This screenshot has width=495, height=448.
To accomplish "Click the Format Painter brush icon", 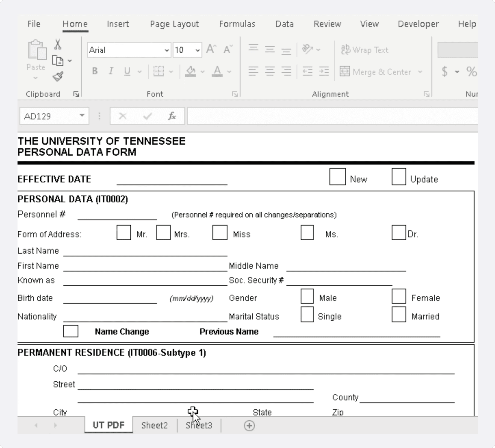I will (x=58, y=76).
